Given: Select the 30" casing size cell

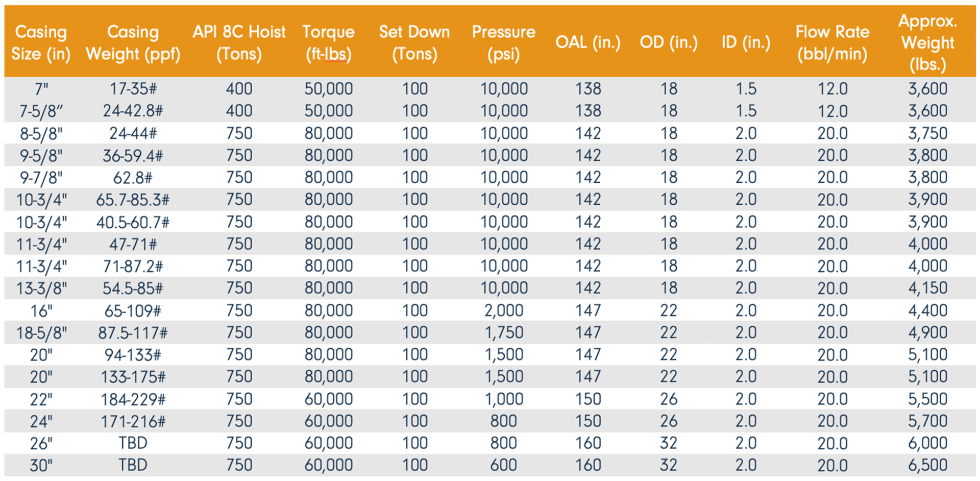Looking at the screenshot, I should click(41, 465).
